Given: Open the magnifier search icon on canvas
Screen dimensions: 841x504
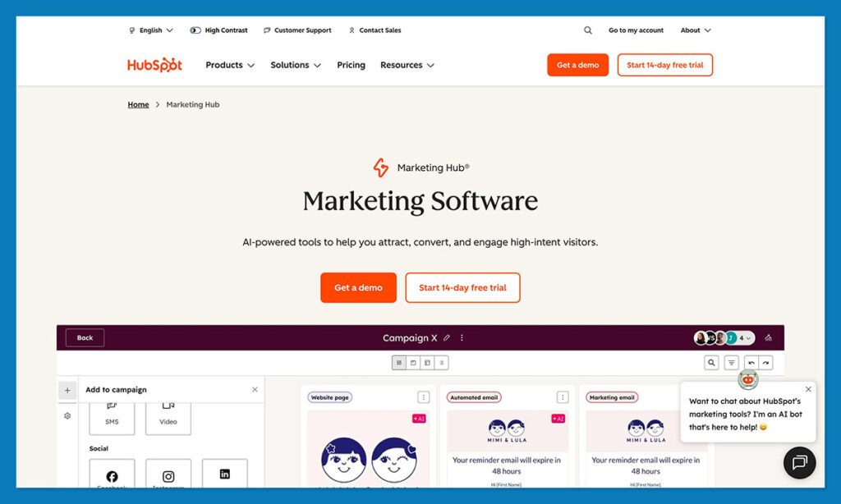Looking at the screenshot, I should 711,362.
